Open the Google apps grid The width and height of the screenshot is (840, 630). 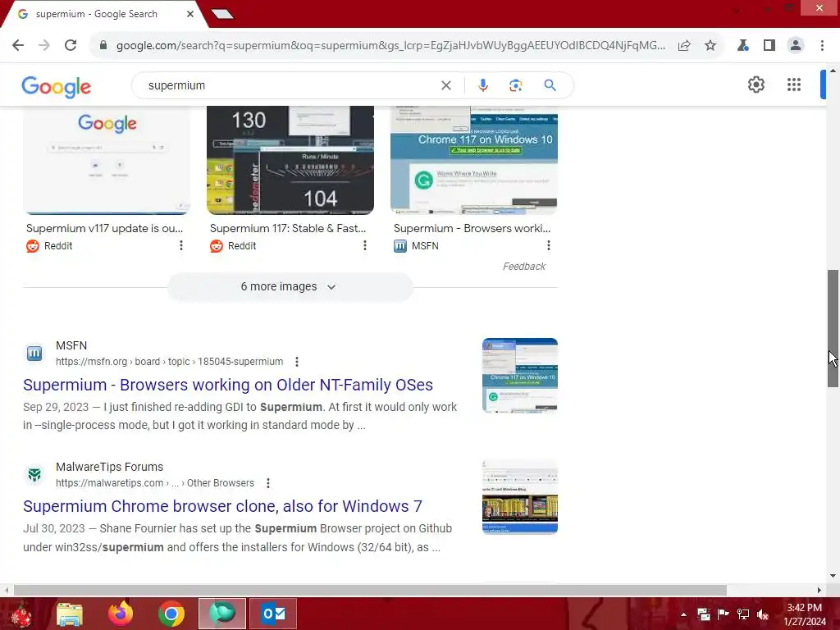tap(794, 84)
